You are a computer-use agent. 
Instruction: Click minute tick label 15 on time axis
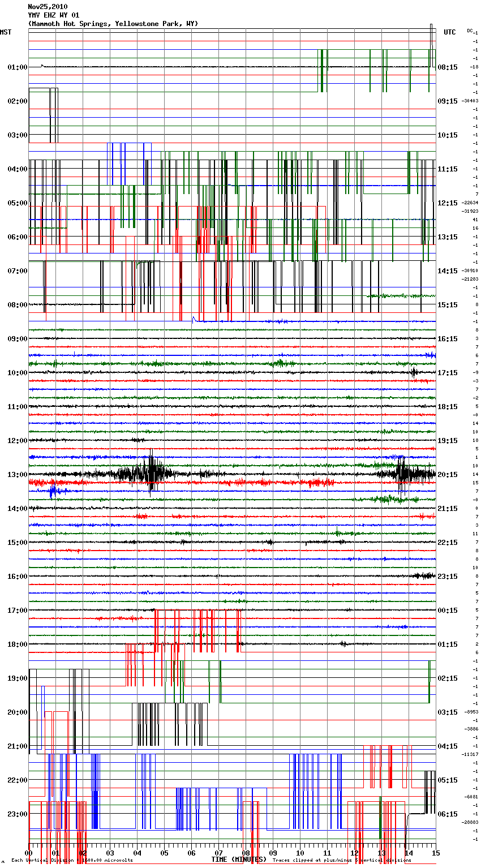point(436,853)
